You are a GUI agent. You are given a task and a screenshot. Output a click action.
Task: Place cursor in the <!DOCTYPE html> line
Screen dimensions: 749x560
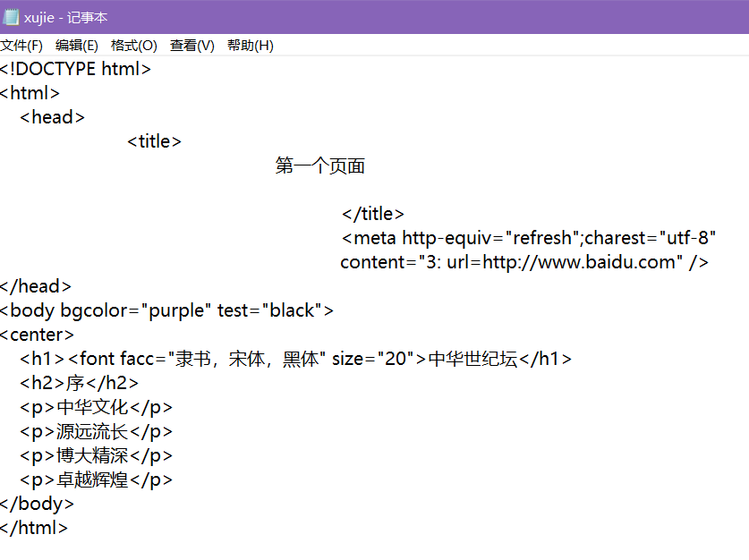[76, 69]
